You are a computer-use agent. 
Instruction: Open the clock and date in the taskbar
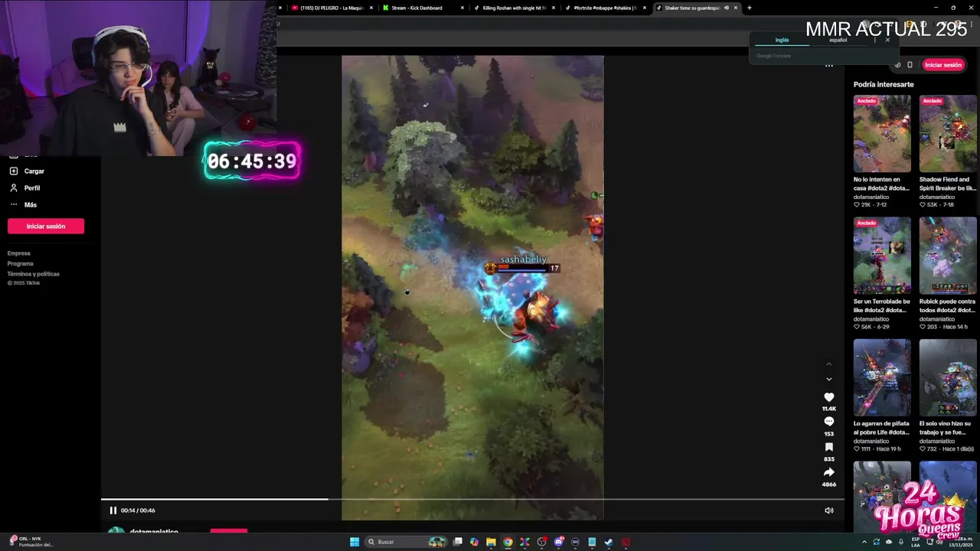pos(959,542)
